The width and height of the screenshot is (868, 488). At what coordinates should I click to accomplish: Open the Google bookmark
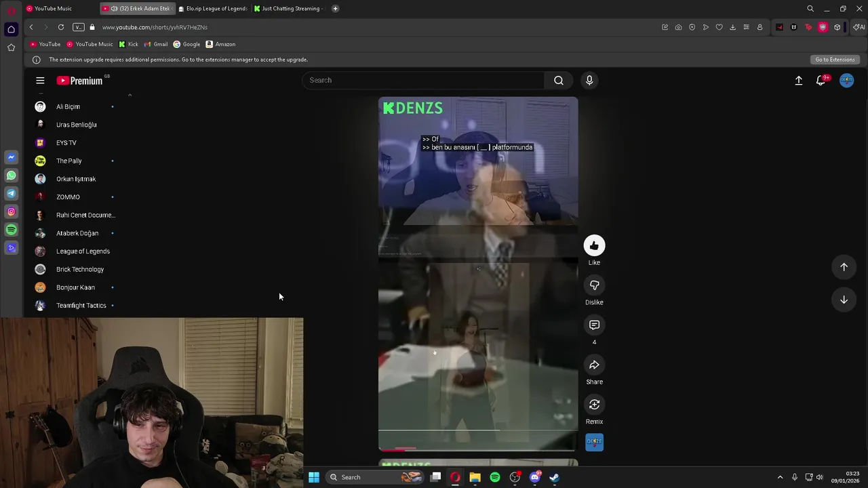point(186,44)
